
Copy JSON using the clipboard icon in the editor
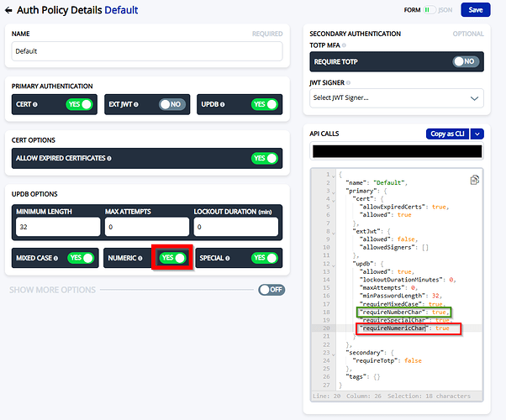coord(474,180)
